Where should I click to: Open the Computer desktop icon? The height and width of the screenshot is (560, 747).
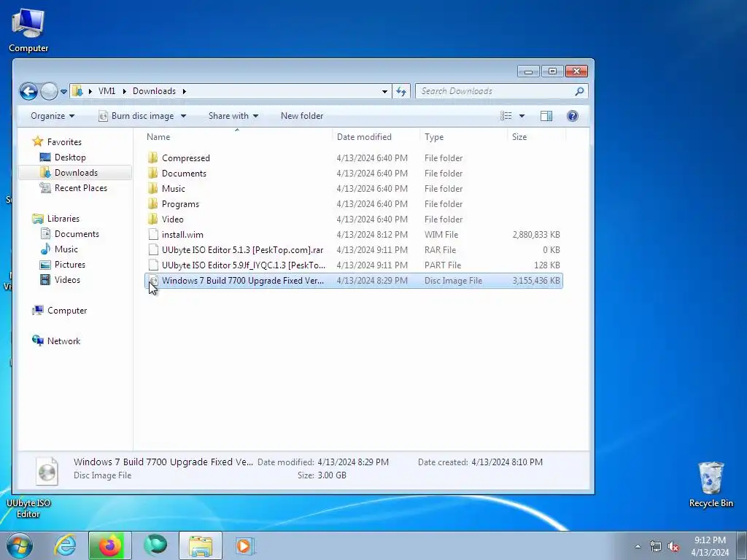[x=28, y=30]
